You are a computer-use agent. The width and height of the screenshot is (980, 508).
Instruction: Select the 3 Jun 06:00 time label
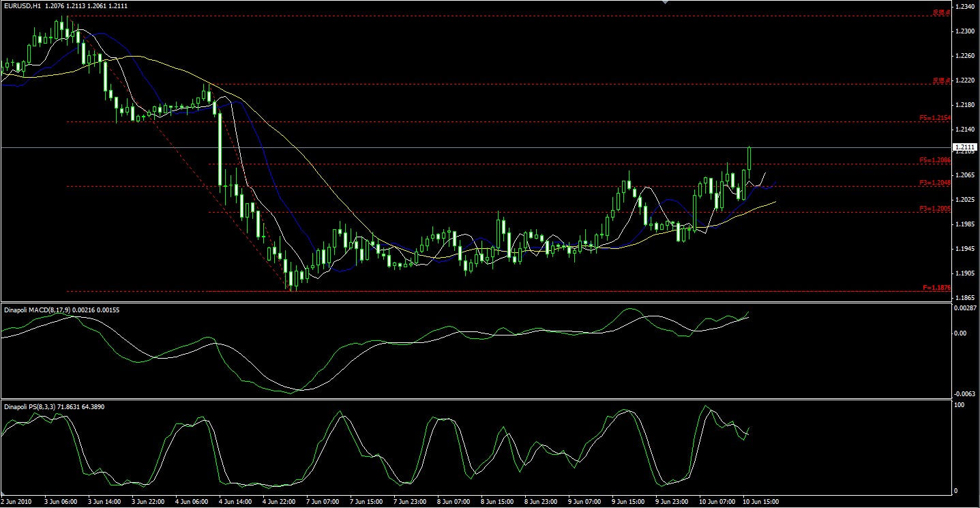pos(59,501)
